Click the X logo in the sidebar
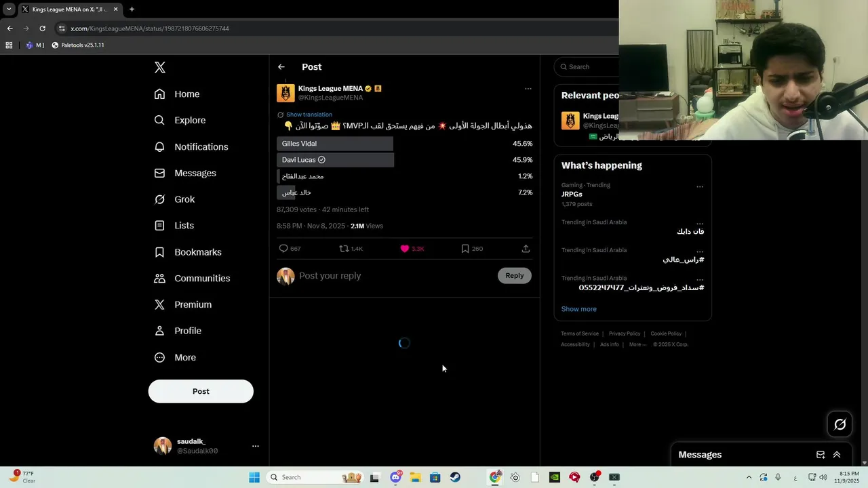The height and width of the screenshot is (488, 868). [160, 67]
